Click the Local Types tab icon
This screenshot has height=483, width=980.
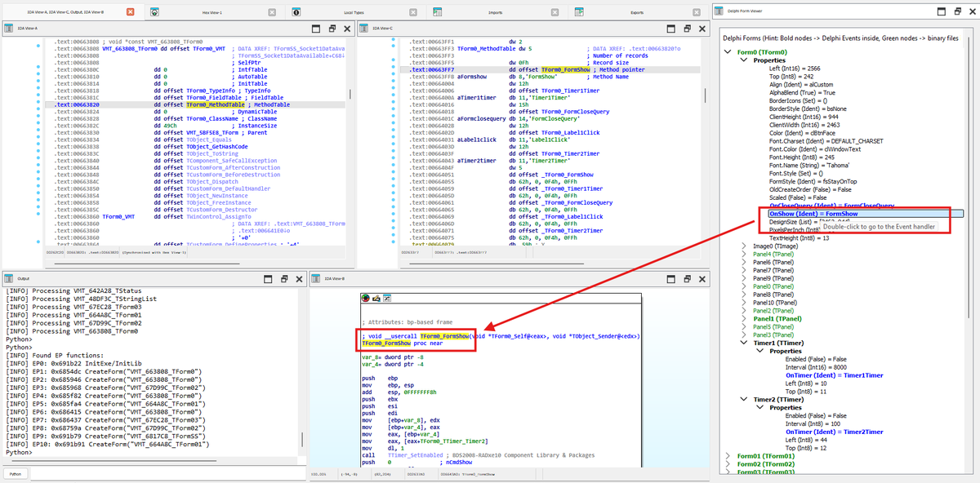tap(296, 13)
